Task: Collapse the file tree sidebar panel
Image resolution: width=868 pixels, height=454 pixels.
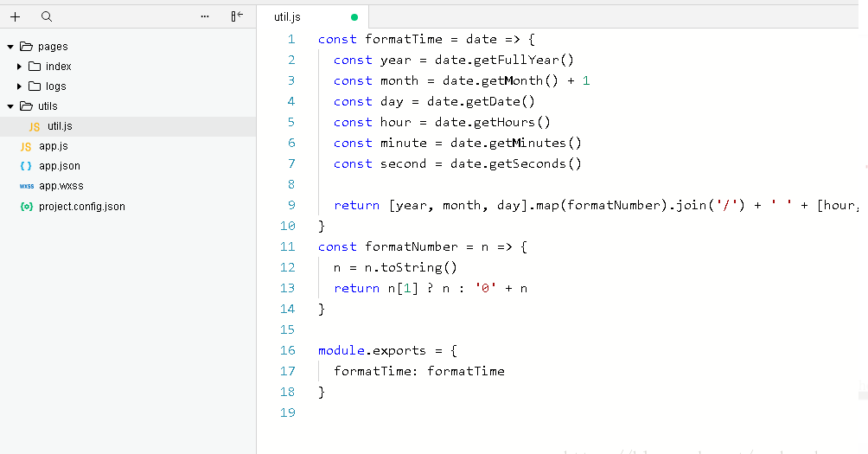Action: [236, 16]
